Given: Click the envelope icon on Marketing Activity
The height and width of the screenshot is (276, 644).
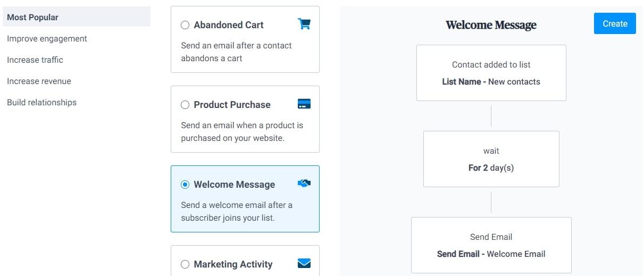Looking at the screenshot, I should click(304, 263).
